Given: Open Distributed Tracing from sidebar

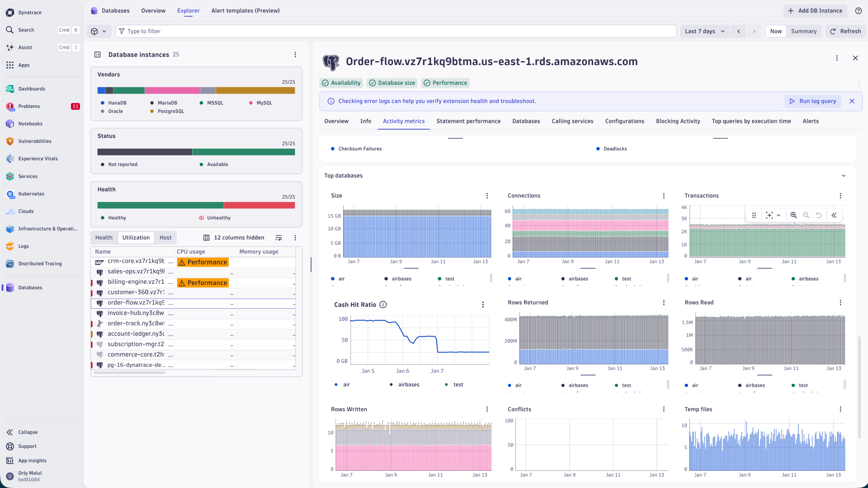Looking at the screenshot, I should pyautogui.click(x=40, y=263).
